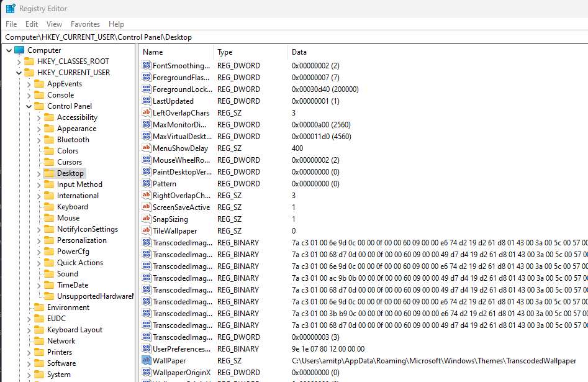Select the Keyboard Layout key in tree
This screenshot has height=382, width=588.
(75, 330)
